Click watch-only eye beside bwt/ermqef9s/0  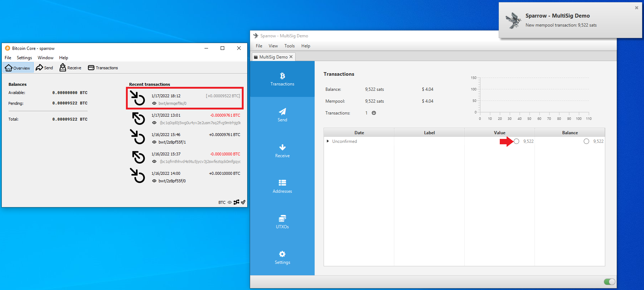[x=154, y=103]
